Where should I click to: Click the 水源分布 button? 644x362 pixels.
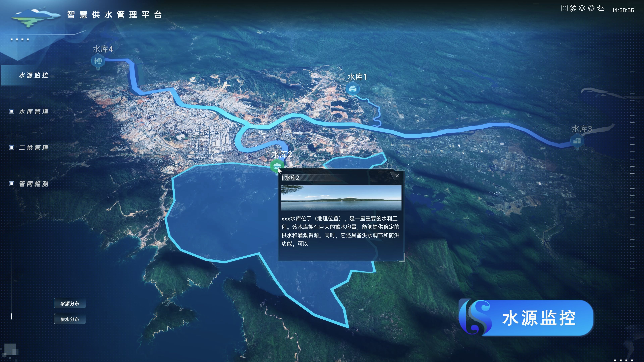[70, 304]
